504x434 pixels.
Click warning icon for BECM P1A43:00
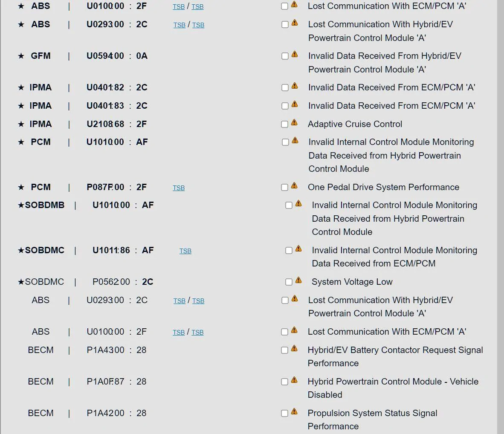point(294,348)
